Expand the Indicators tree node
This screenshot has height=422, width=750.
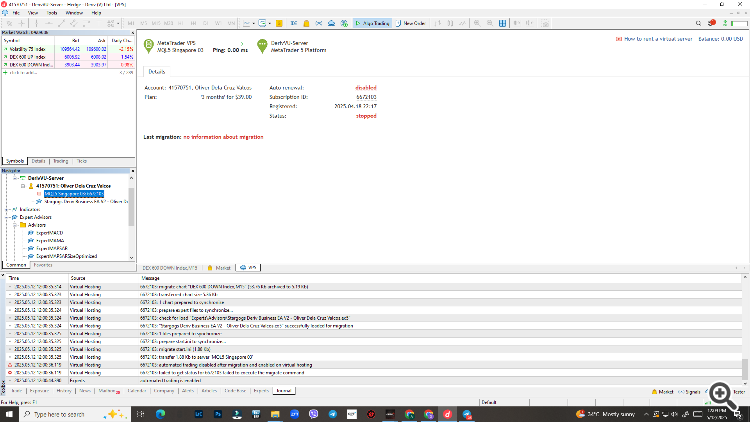(x=7, y=210)
